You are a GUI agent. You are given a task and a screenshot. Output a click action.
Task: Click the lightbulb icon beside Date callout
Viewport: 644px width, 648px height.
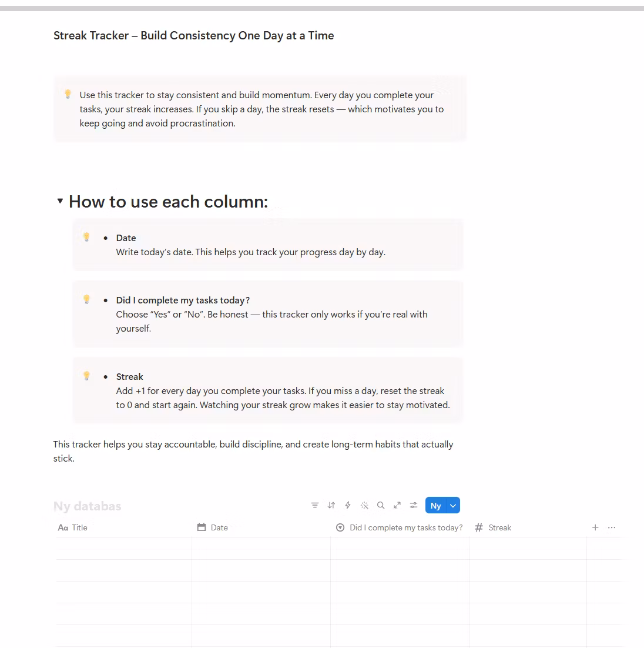(x=86, y=237)
